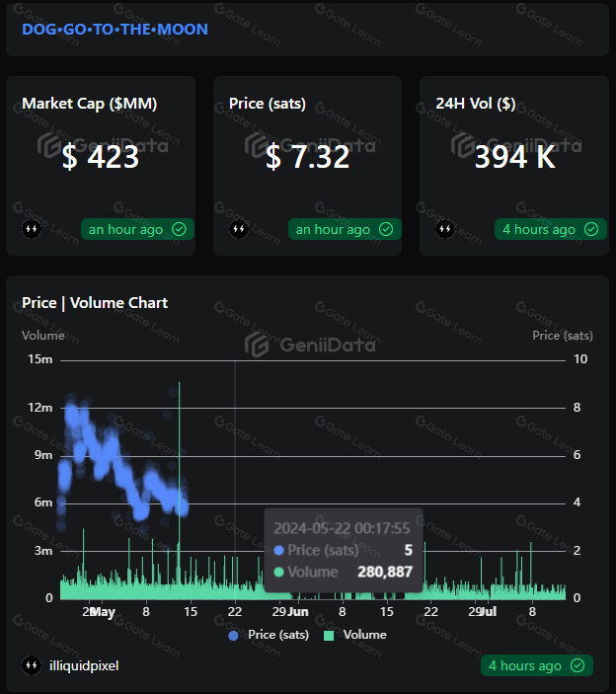Click the Jun label on the date axis
Screen dimensions: 616x694
coord(298,612)
